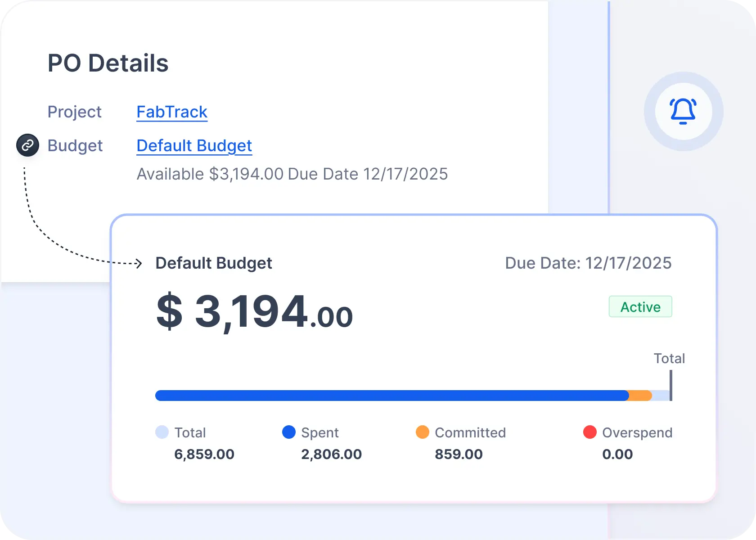Click the Available $3,194.00 Due Date text

[x=292, y=174]
